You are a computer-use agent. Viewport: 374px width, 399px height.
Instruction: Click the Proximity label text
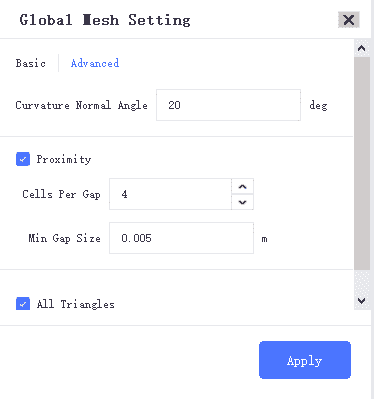[64, 159]
